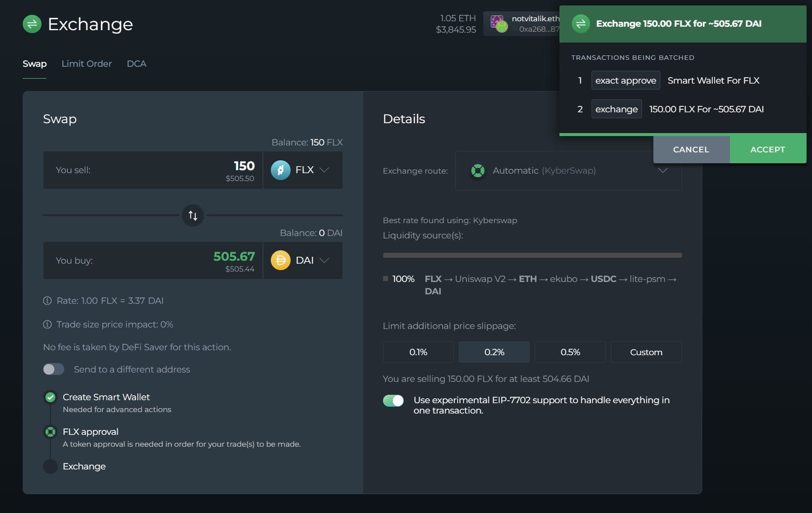The image size is (812, 513).
Task: Click the FLX approval step label
Action: coord(90,432)
